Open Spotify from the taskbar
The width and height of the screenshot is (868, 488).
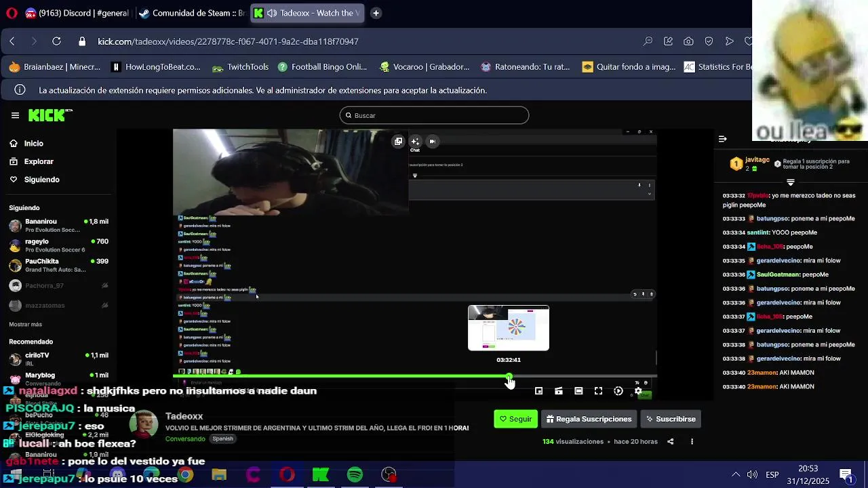(355, 475)
